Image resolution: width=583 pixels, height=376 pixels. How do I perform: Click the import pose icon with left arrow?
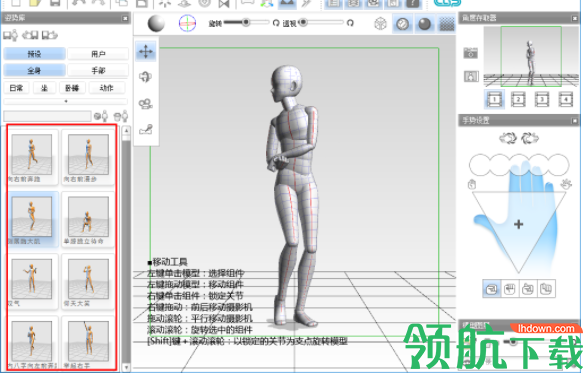[30, 35]
